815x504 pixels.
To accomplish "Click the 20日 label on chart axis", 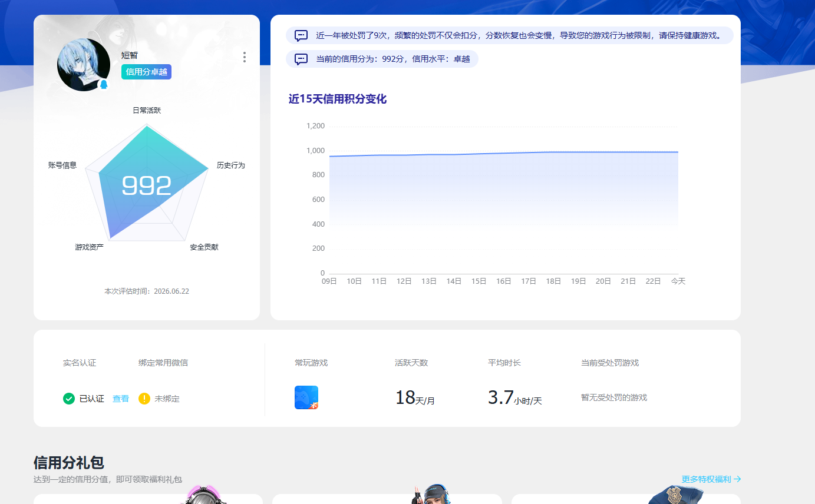I will click(x=603, y=281).
